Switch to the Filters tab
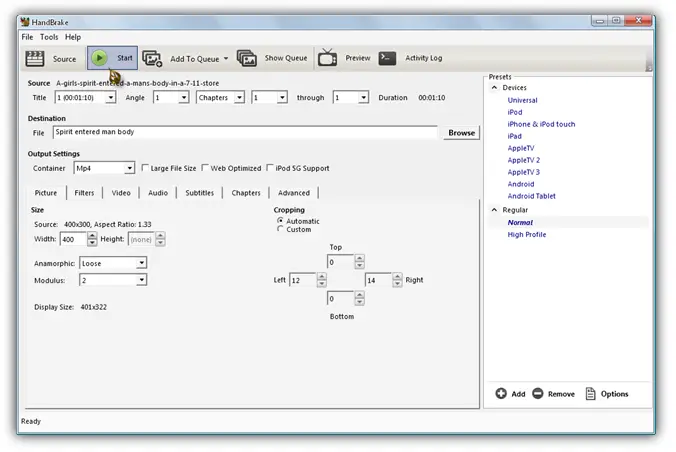The image size is (676, 452). tap(84, 193)
